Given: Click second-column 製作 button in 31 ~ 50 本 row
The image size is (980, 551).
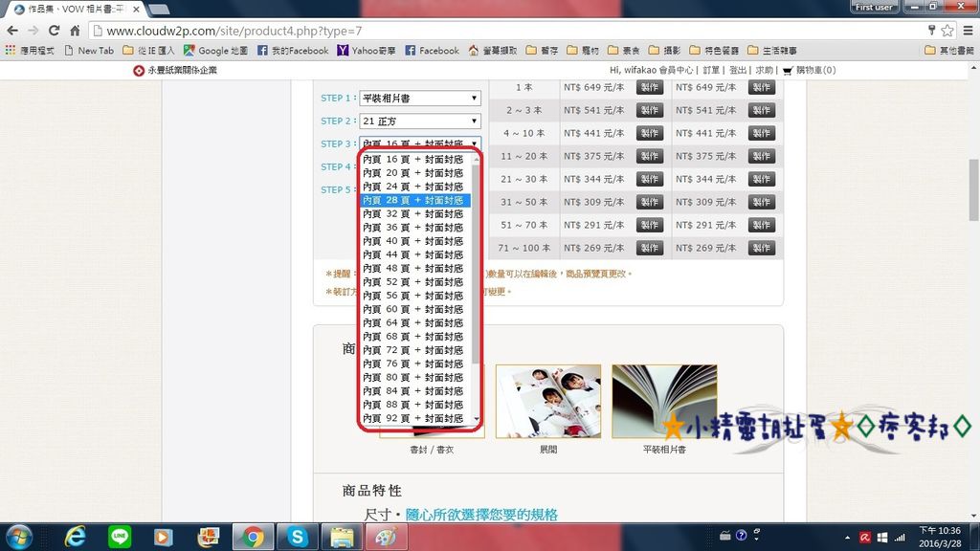Looking at the screenshot, I should pos(761,202).
